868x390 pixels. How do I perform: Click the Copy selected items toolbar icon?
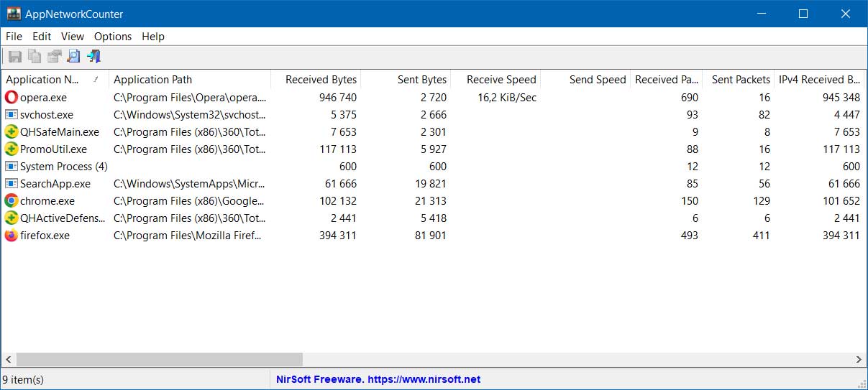coord(34,56)
